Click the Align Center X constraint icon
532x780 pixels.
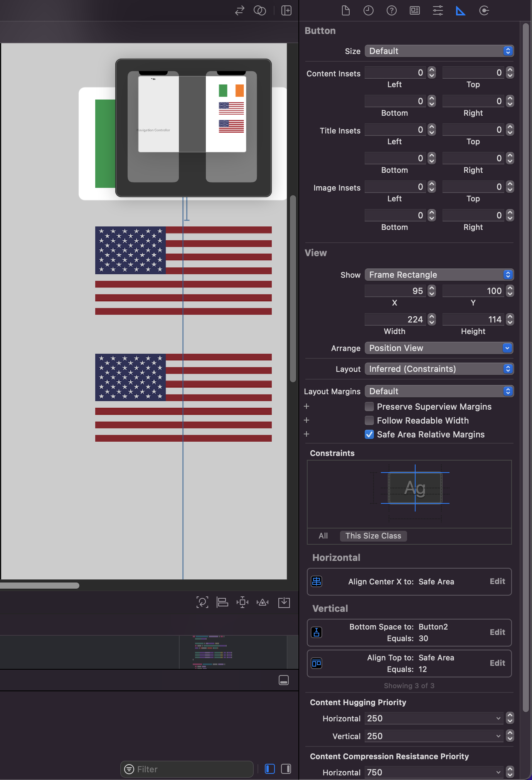[x=317, y=581]
